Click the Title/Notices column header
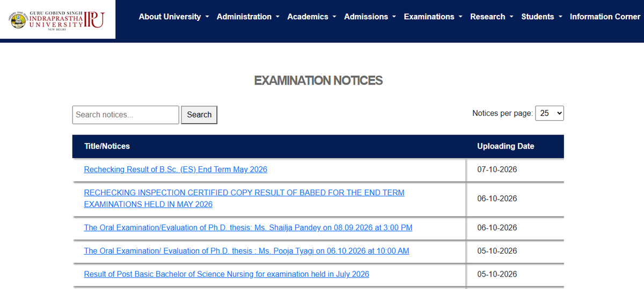This screenshot has width=644, height=289. [107, 146]
